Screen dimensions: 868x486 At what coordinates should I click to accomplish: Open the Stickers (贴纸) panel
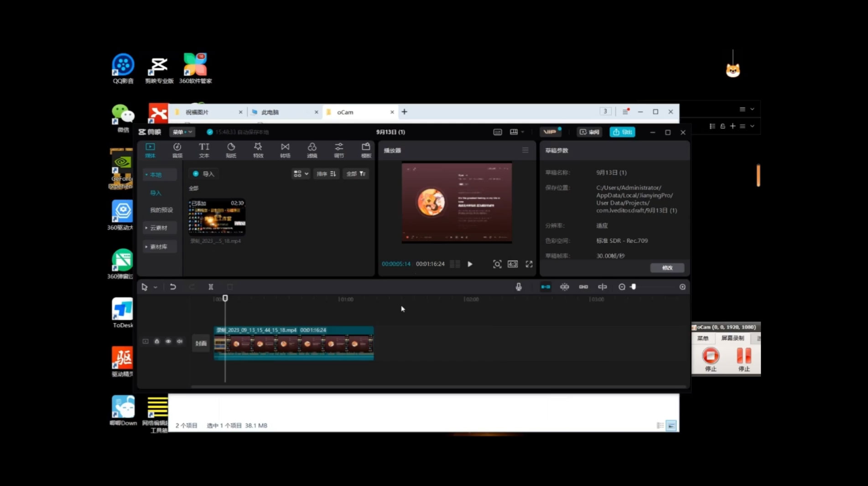tap(231, 150)
